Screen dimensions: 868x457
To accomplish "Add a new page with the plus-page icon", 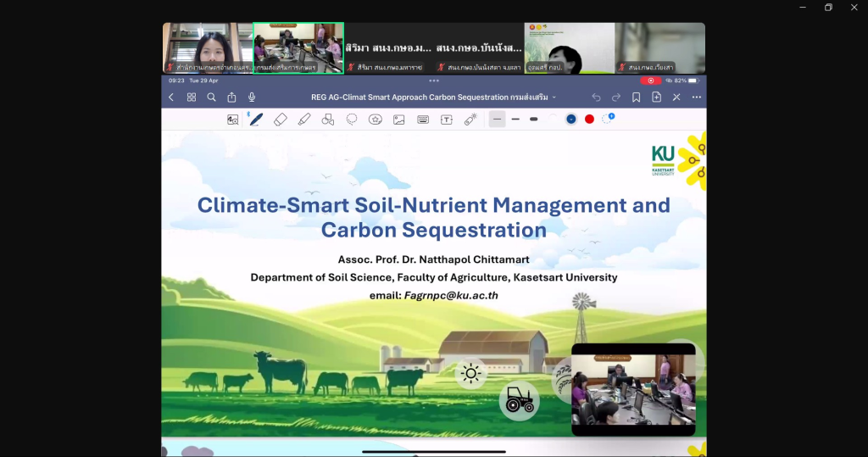I will point(657,98).
